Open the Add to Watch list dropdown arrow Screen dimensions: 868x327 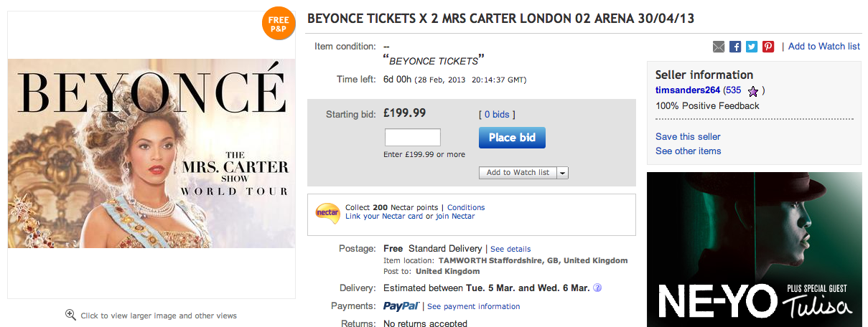(562, 173)
